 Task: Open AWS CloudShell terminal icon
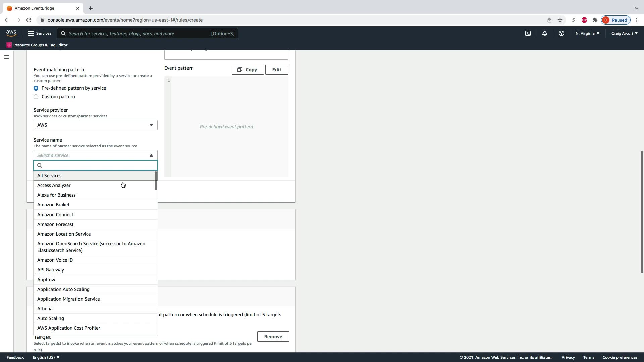tap(528, 33)
